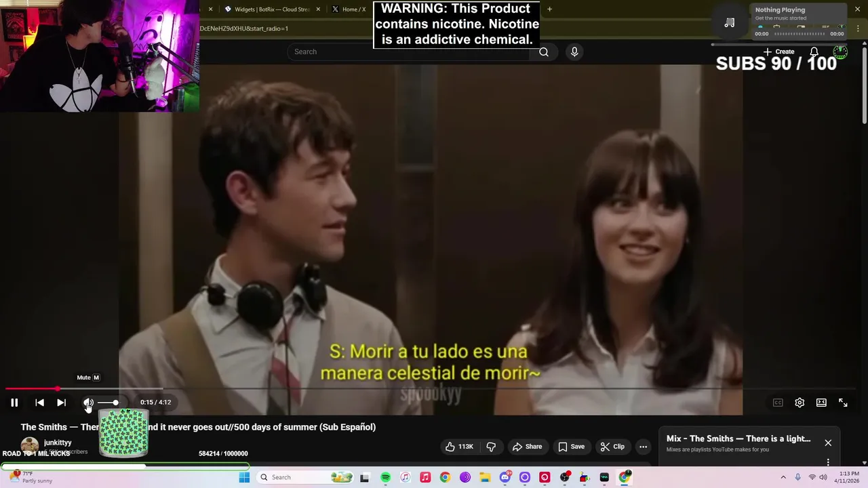Viewport: 868px width, 488px height.
Task: Open the account avatar menu
Action: point(840,52)
